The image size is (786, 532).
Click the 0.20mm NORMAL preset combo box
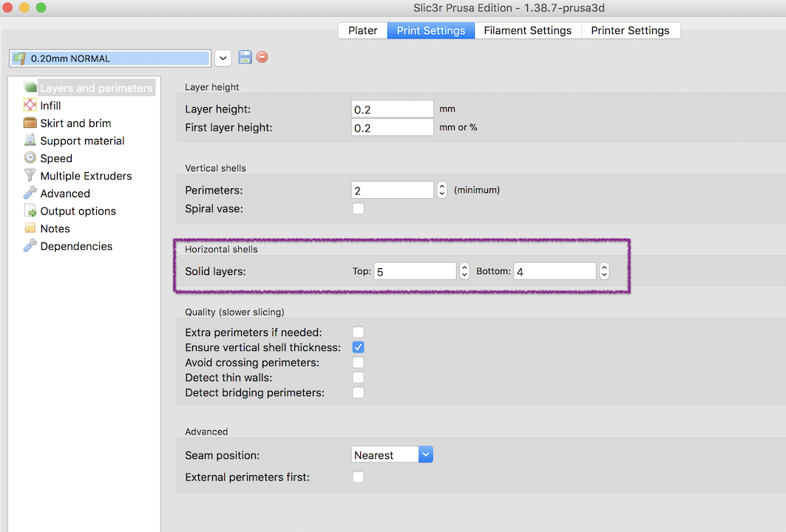click(110, 58)
